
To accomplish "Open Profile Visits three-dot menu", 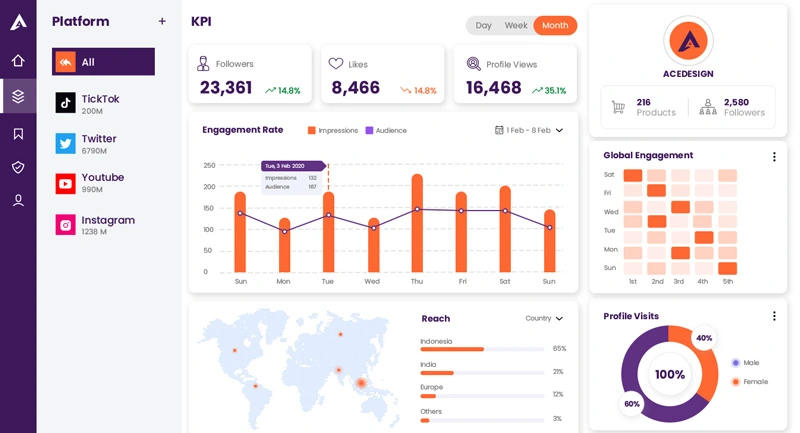I will [x=773, y=316].
